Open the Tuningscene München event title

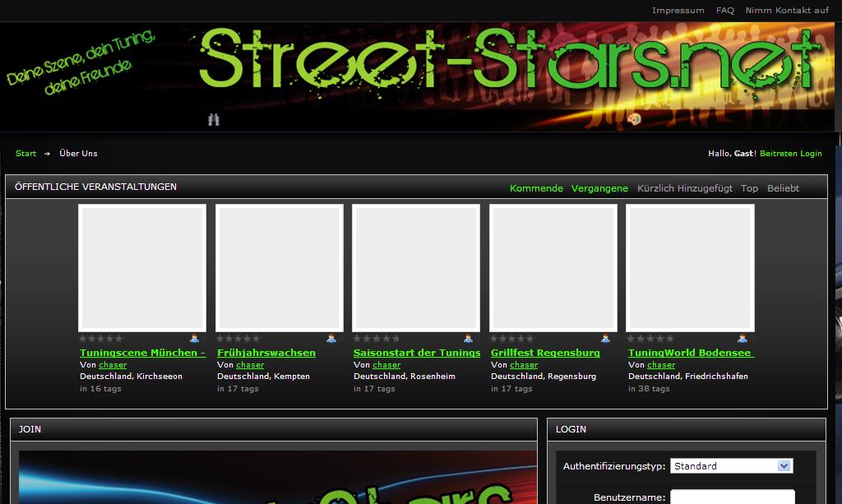(143, 353)
